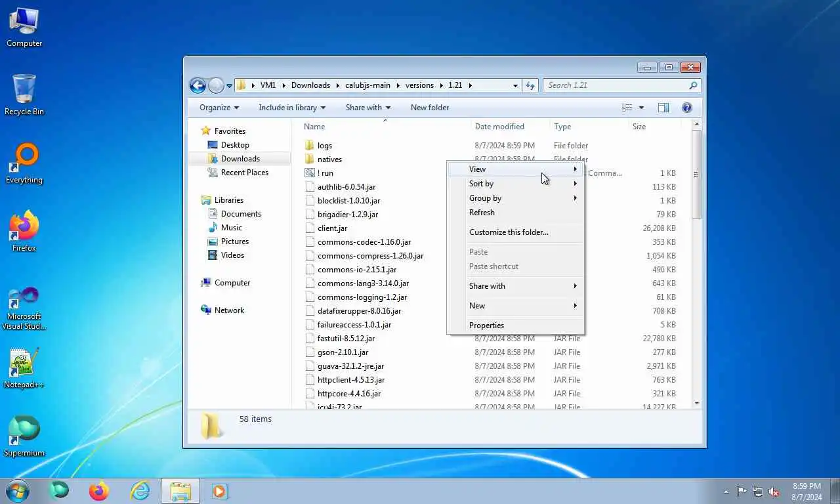Click the calubjs-main breadcrumb
This screenshot has height=504, width=840.
coord(366,85)
